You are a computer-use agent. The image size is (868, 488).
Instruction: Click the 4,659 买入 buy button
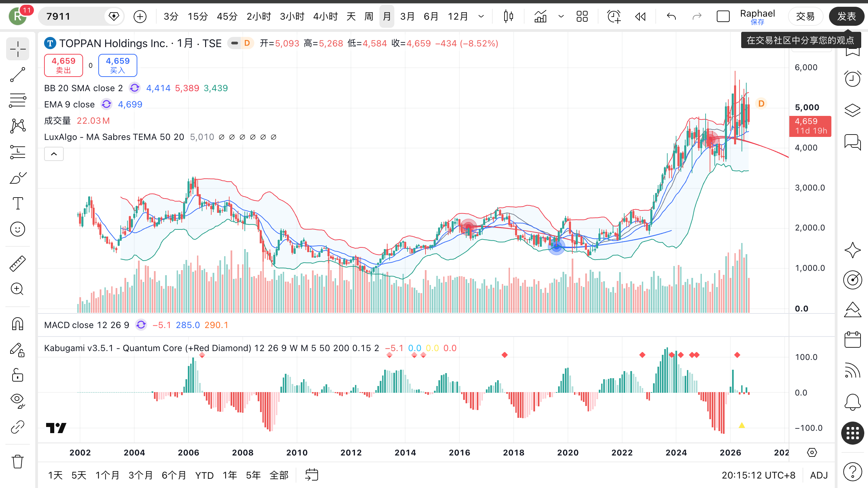(x=118, y=65)
